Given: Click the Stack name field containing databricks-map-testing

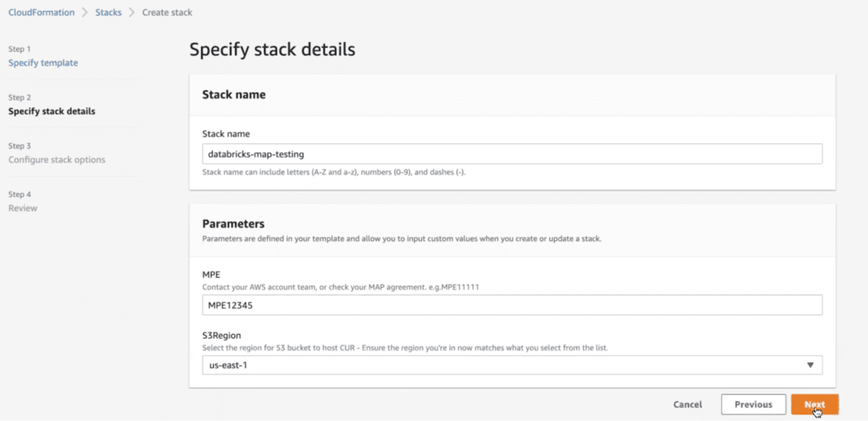Looking at the screenshot, I should [x=511, y=154].
